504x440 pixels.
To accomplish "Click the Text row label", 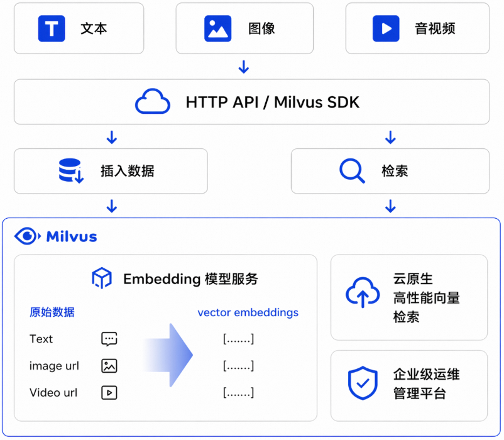I will [x=41, y=339].
